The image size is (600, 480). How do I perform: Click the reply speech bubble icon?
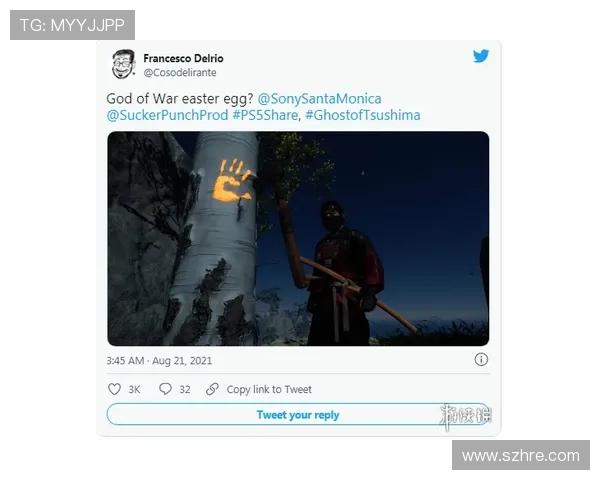(x=165, y=389)
